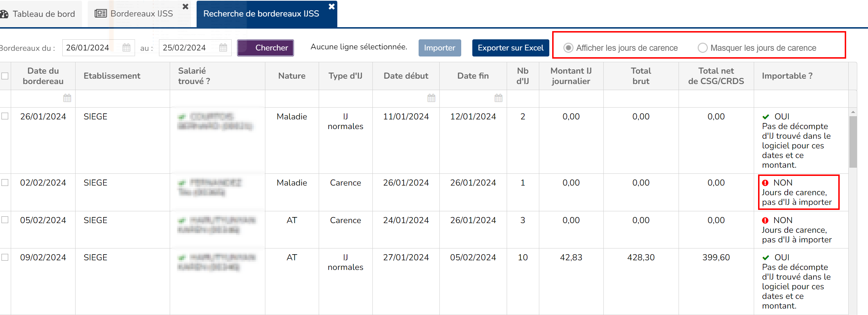Click the Tableau de bord dashboard icon
This screenshot has width=868, height=315.
(5, 14)
